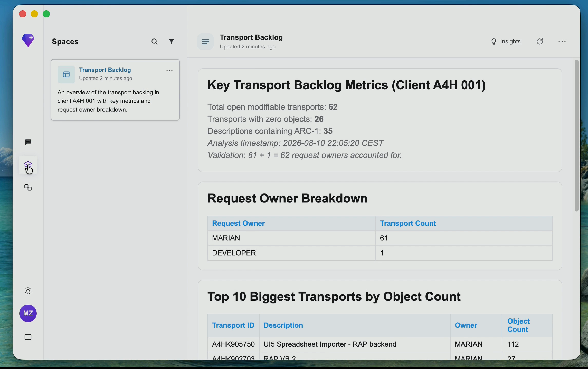Click the Transport Backlog card layout icon
The image size is (588, 369).
[66, 74]
